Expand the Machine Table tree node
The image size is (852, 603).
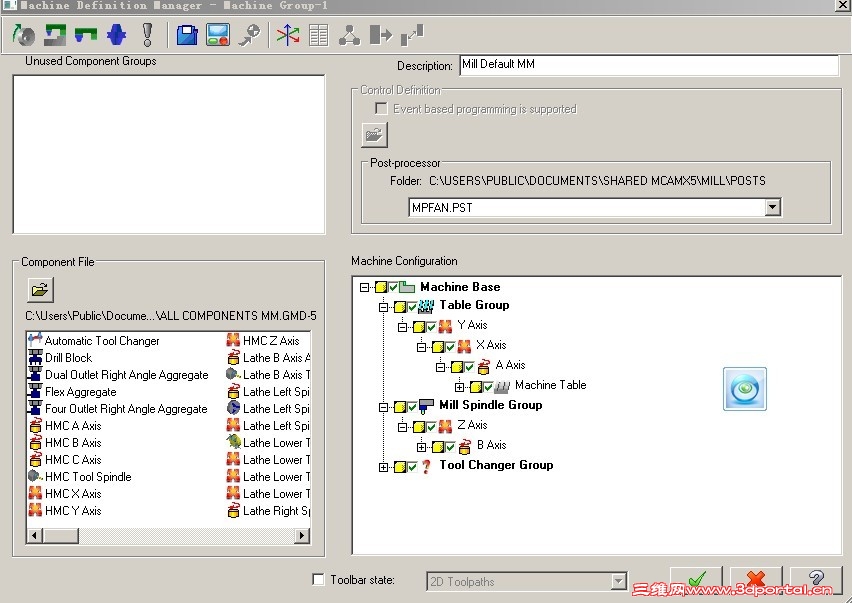460,387
